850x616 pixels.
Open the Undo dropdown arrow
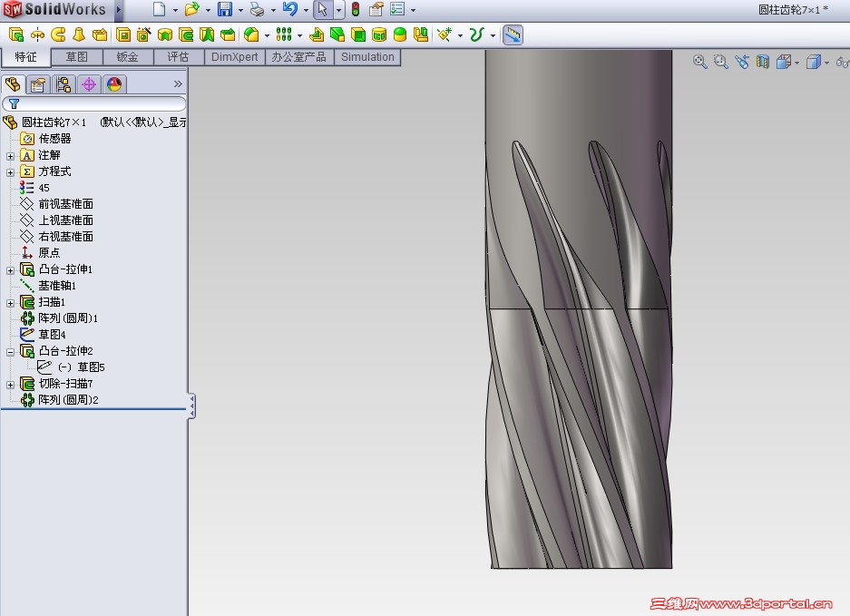306,10
